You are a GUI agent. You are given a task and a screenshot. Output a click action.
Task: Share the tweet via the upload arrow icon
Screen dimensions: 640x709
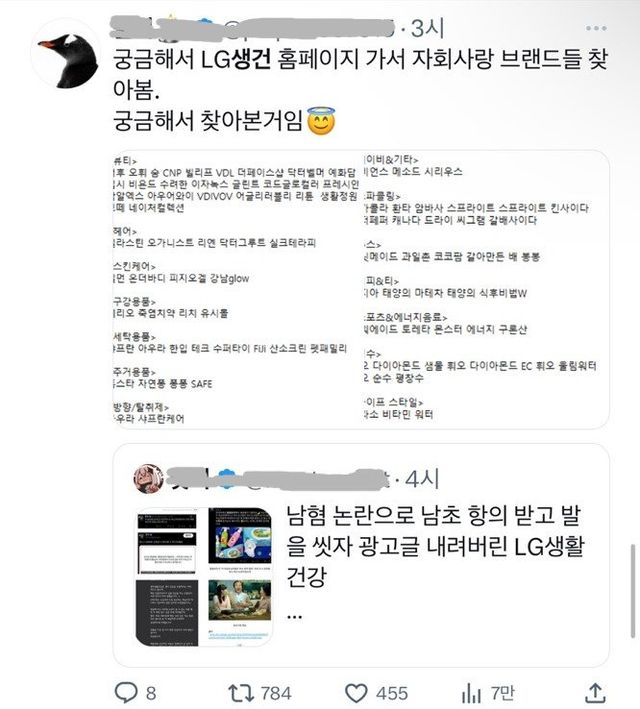coord(595,693)
